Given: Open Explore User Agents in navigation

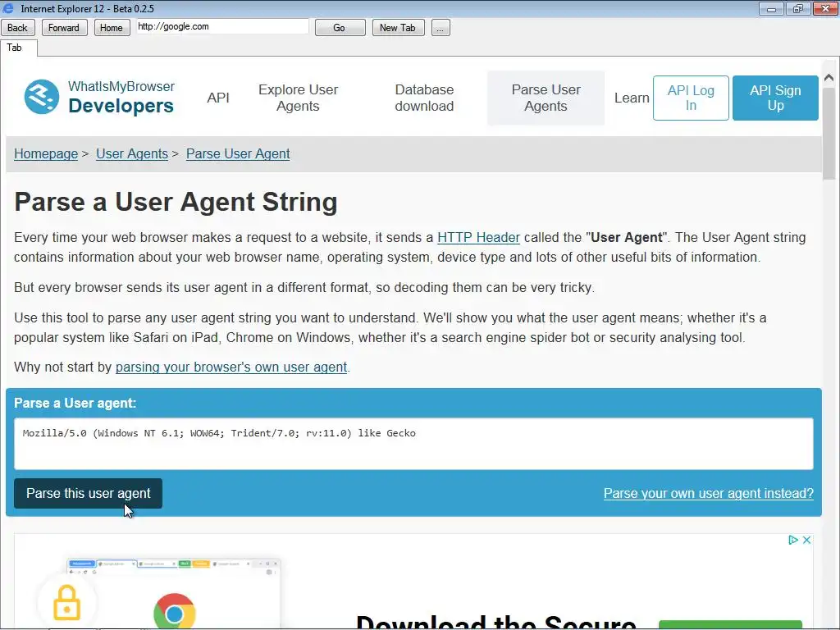Looking at the screenshot, I should point(298,98).
